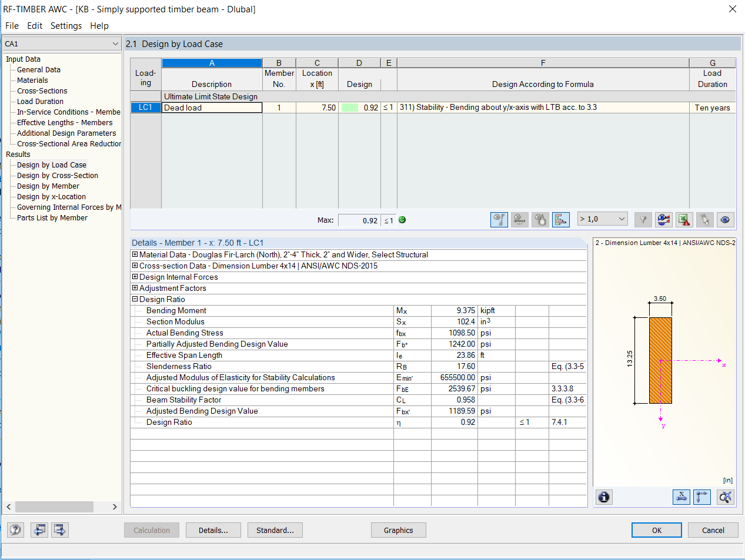
Task: Click the info icon below the cross-section view
Action: point(603,497)
